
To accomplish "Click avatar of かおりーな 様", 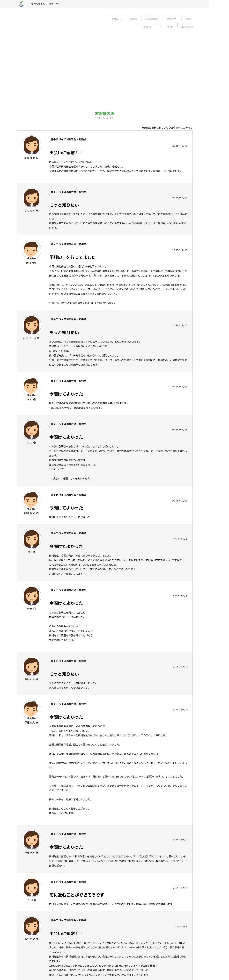I will point(31,325).
